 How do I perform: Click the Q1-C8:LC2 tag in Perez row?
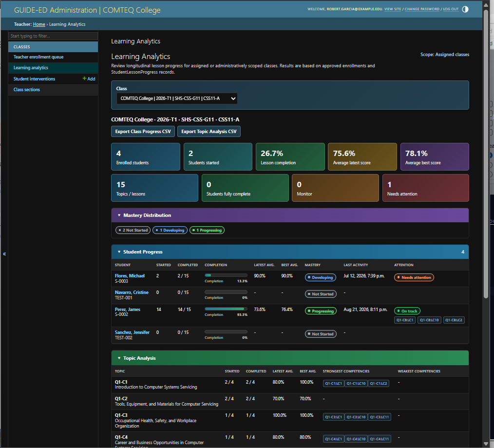tap(454, 320)
